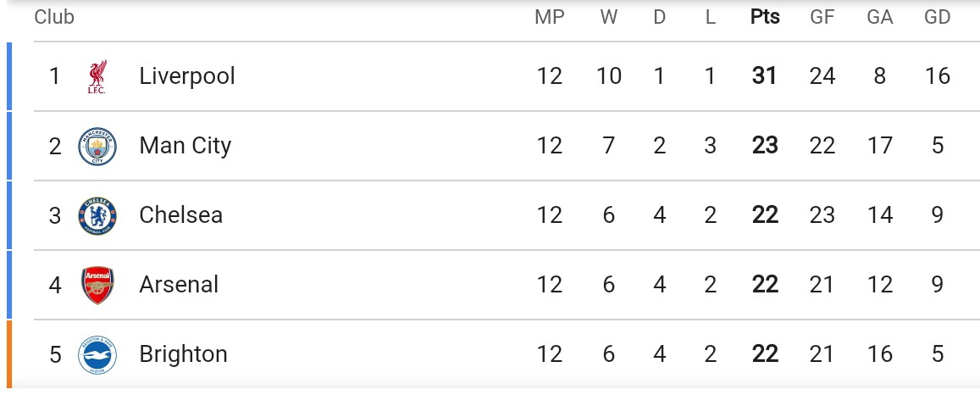This screenshot has width=980, height=395.
Task: Click the blue qualification bar beside Liverpool
Action: [x=9, y=76]
